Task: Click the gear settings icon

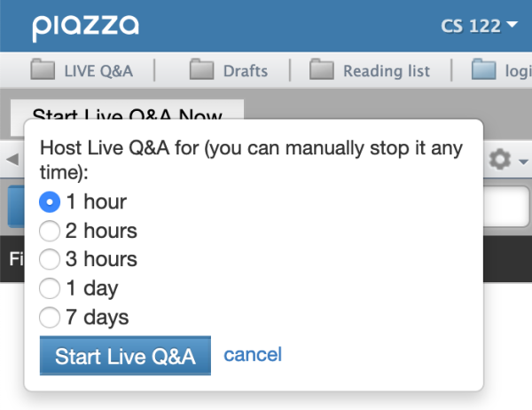Action: pos(501,161)
